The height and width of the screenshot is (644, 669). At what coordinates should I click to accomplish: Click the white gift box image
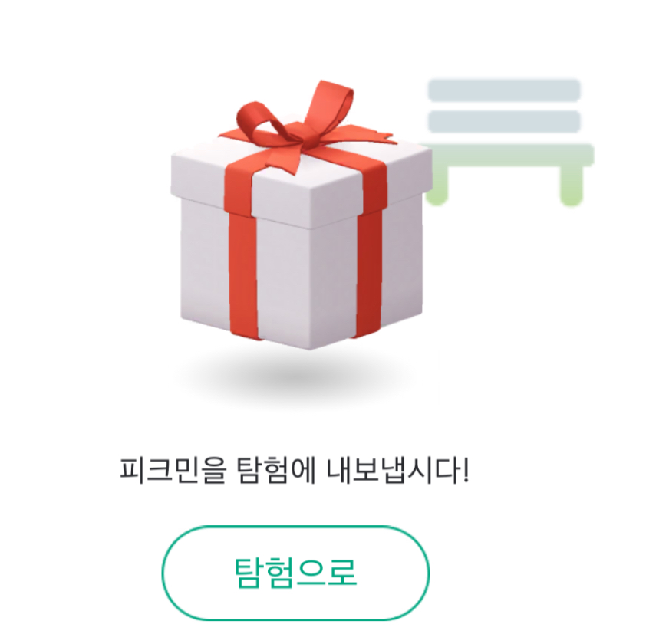301,215
